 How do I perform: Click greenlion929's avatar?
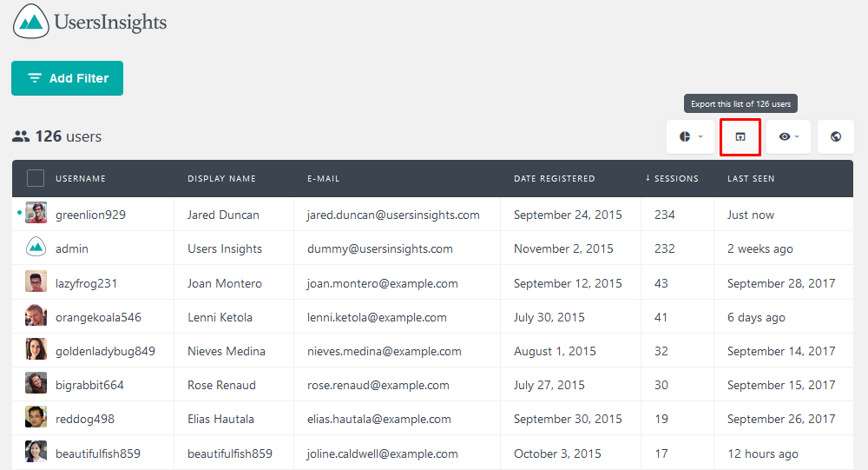click(36, 213)
